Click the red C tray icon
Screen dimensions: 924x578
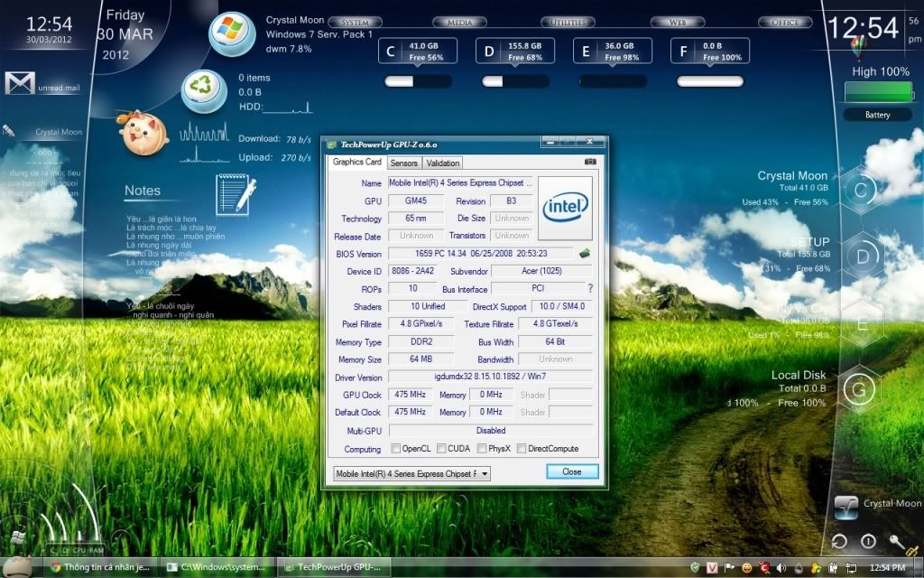point(764,567)
